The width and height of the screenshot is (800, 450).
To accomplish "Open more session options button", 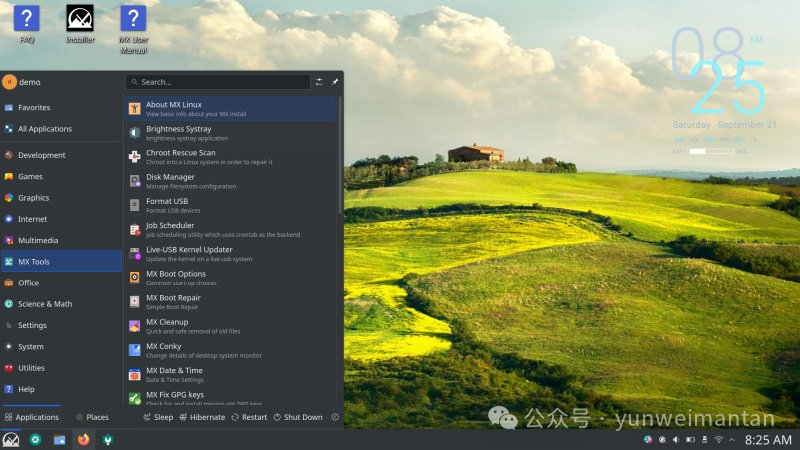I will 335,417.
